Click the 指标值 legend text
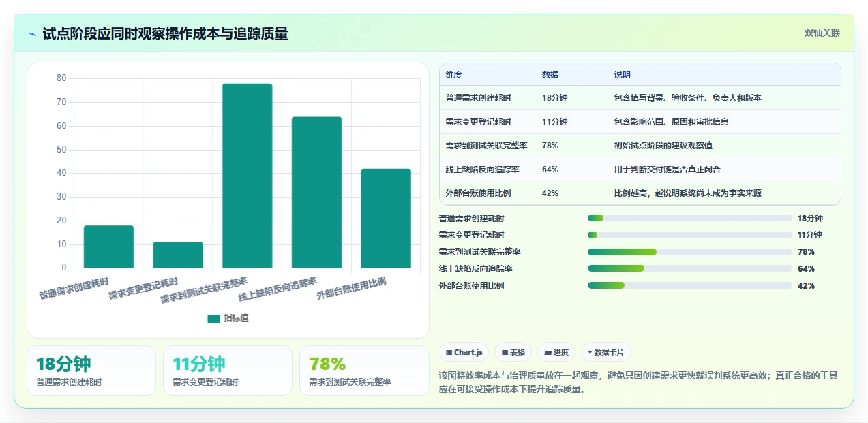 237,318
